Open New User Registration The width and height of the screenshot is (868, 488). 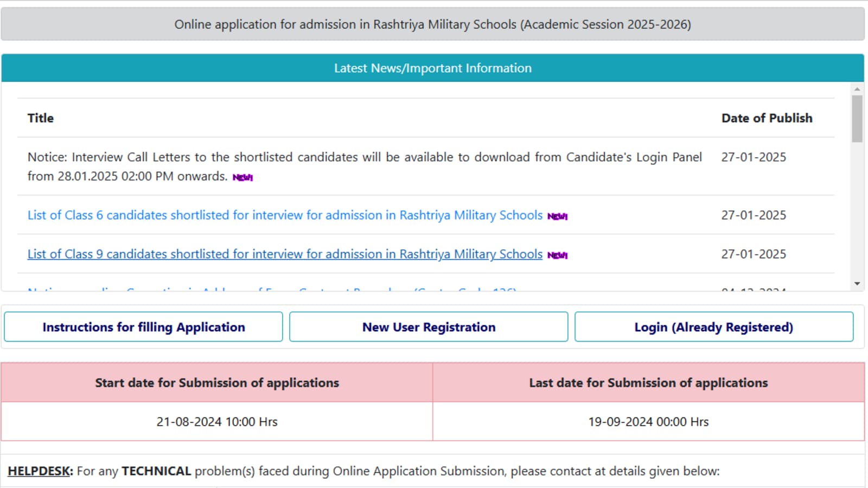(x=429, y=327)
